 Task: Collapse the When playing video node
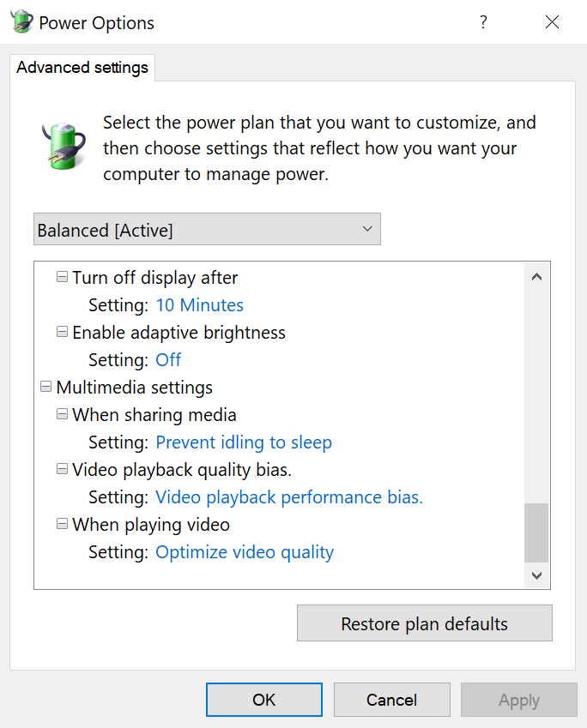pos(62,524)
